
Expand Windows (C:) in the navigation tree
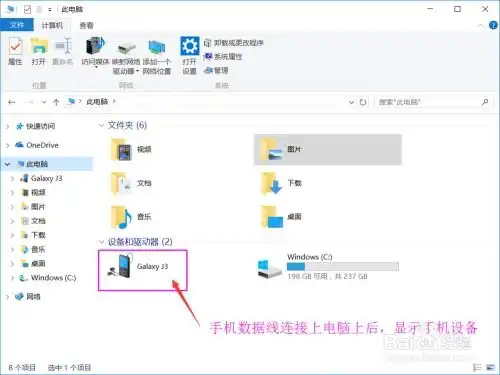pos(12,278)
